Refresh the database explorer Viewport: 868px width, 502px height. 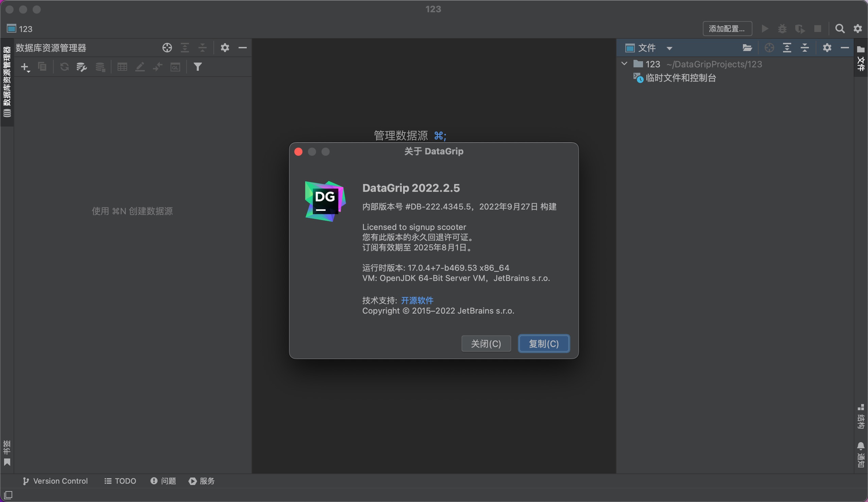coord(65,67)
